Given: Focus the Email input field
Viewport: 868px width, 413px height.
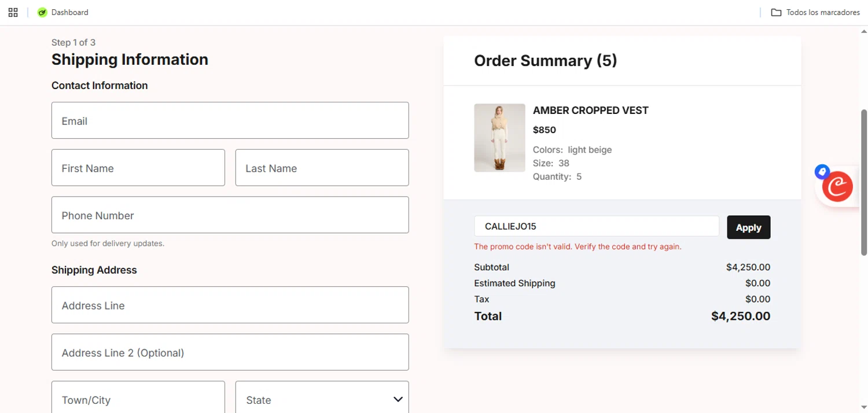Looking at the screenshot, I should pyautogui.click(x=230, y=120).
